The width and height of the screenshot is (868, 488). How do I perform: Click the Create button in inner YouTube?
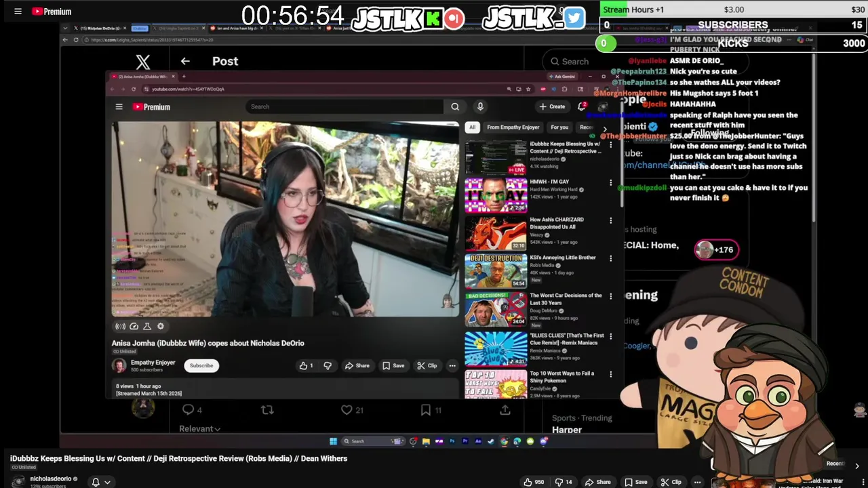point(552,106)
